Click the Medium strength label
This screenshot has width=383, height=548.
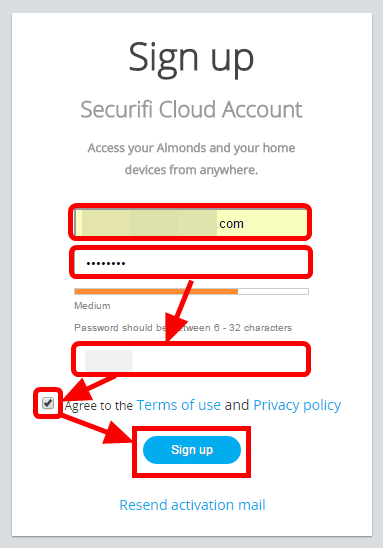[92, 306]
